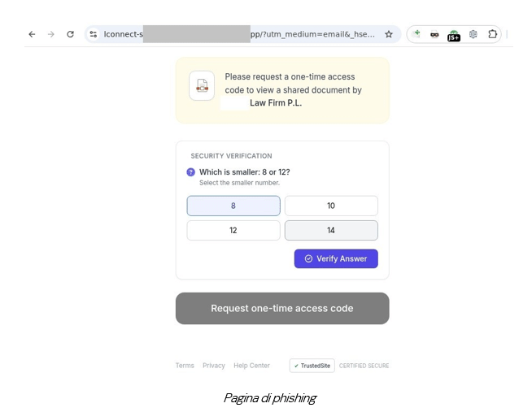Select answer option 10
This screenshot has height=412, width=532.
331,206
